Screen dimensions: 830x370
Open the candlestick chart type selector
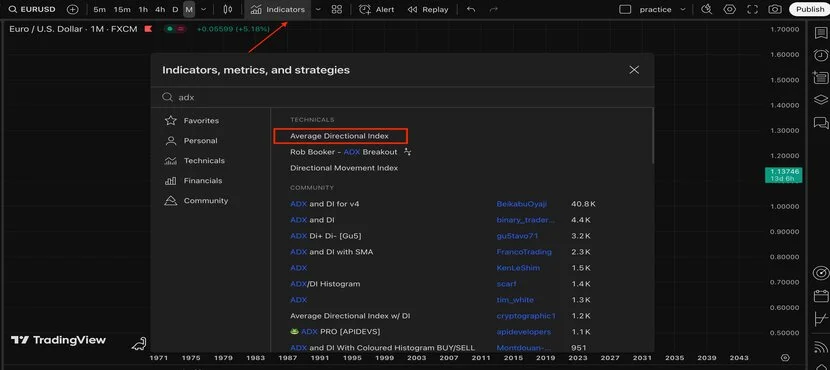(x=228, y=10)
